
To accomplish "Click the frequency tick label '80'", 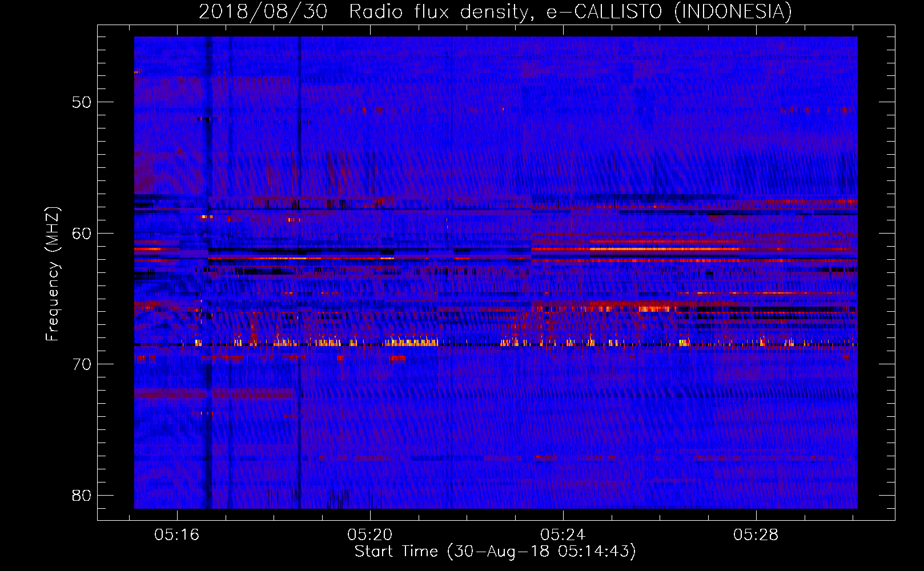I will (81, 495).
